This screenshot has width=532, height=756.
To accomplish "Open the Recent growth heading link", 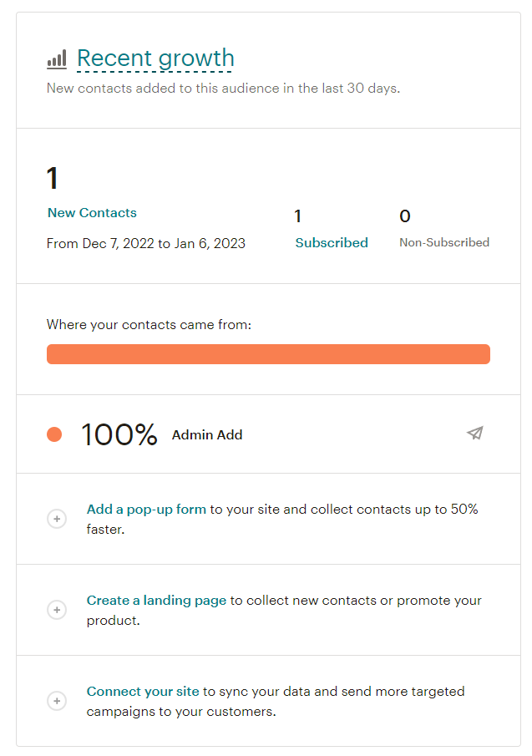I will point(155,58).
